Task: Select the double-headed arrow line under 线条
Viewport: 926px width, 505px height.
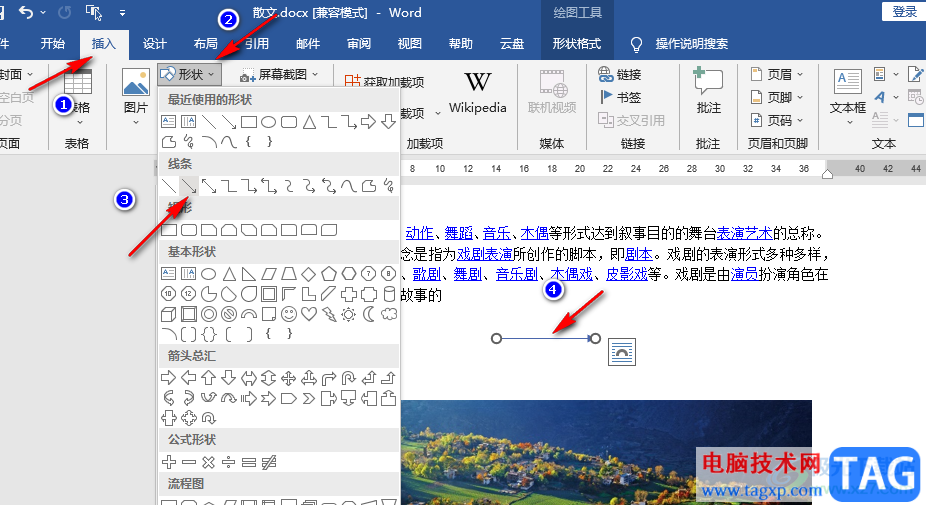Action: (208, 186)
